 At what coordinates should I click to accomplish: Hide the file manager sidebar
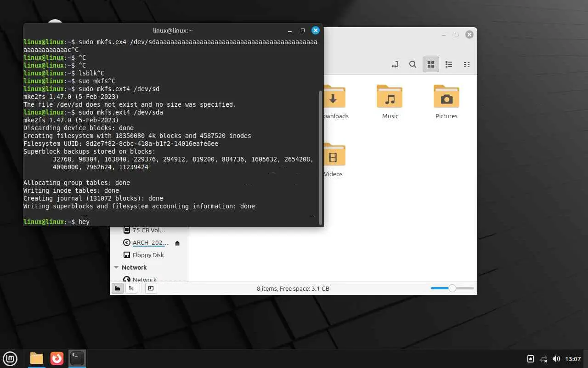click(151, 288)
